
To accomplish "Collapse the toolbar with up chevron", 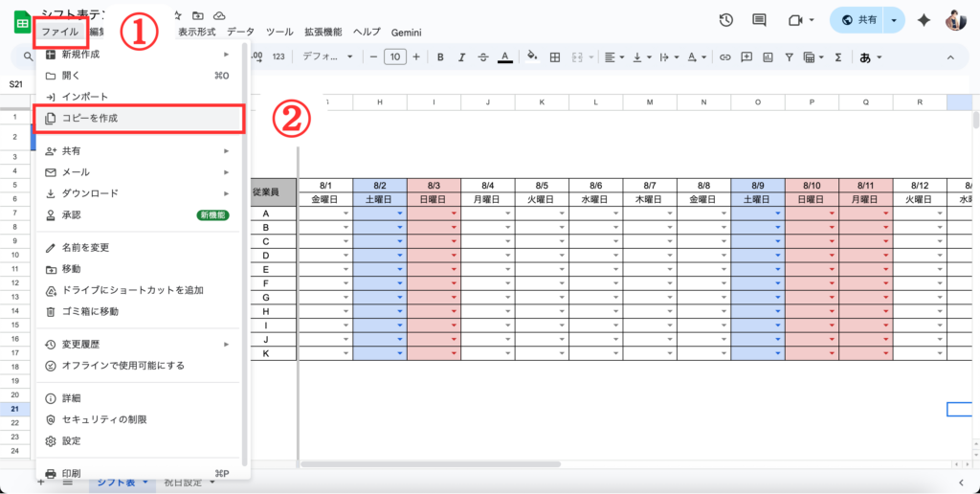I will click(950, 56).
